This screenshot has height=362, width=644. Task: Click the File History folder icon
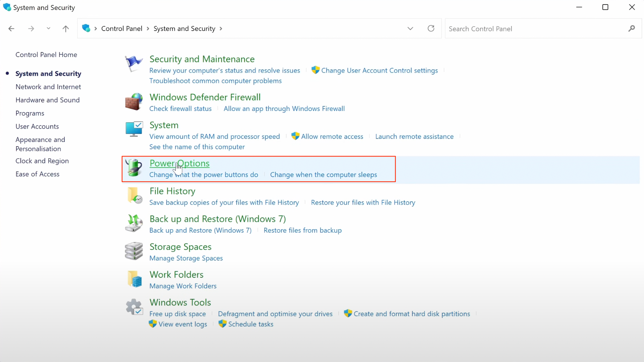click(134, 196)
